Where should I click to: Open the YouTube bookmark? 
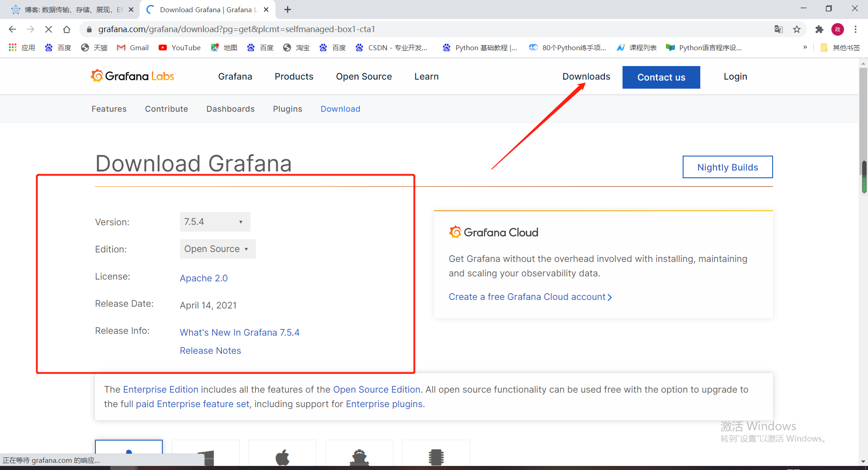[x=179, y=47]
